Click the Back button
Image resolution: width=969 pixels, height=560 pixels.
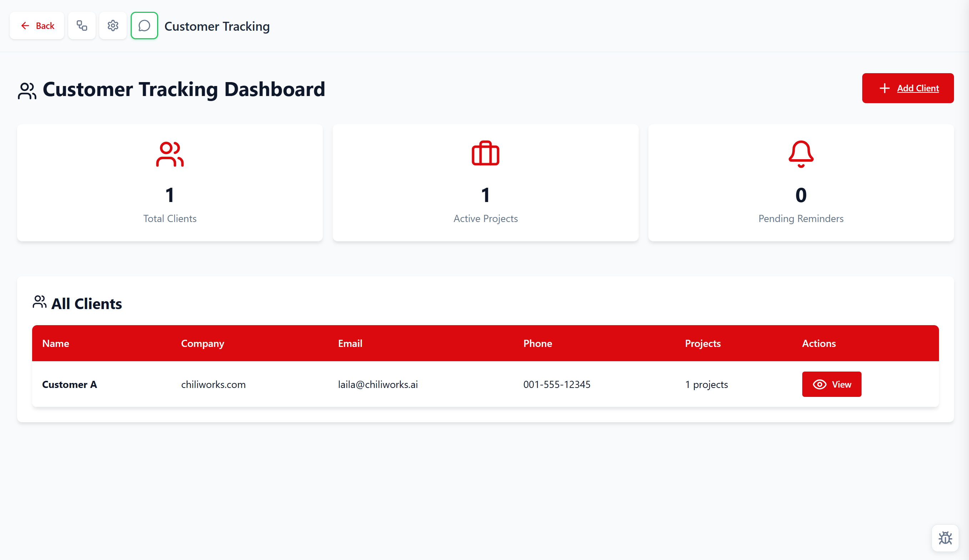tap(36, 25)
